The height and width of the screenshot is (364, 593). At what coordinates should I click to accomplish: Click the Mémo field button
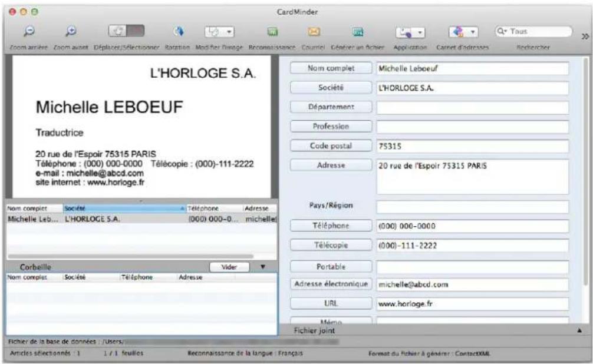coord(331,321)
